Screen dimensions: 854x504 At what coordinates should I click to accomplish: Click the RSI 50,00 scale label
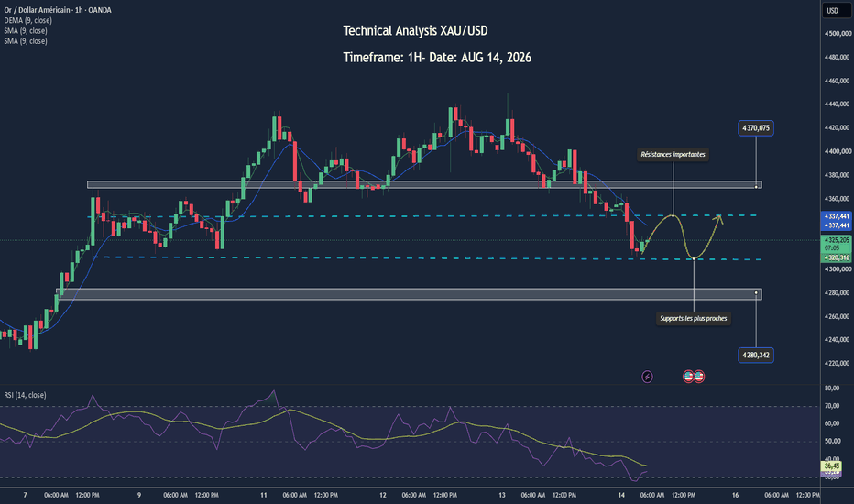click(832, 442)
